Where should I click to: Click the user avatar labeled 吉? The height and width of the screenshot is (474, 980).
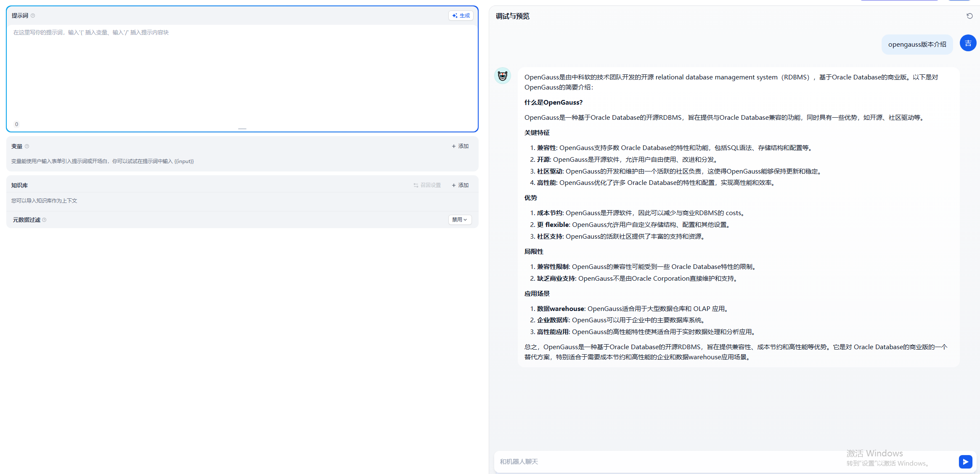(x=968, y=43)
